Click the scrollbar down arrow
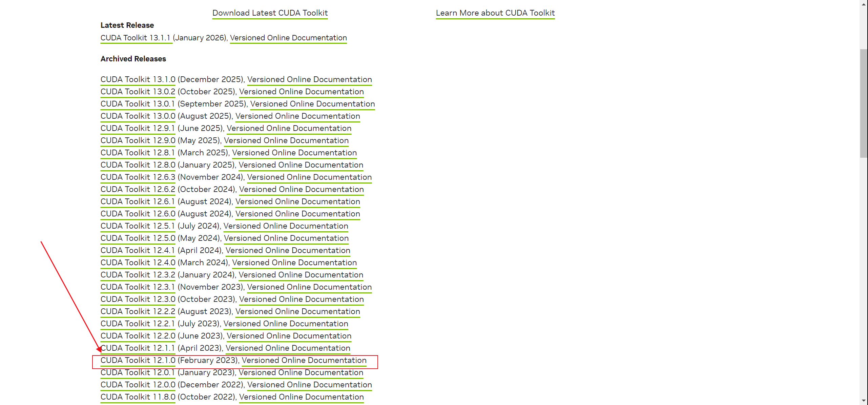 864,401
